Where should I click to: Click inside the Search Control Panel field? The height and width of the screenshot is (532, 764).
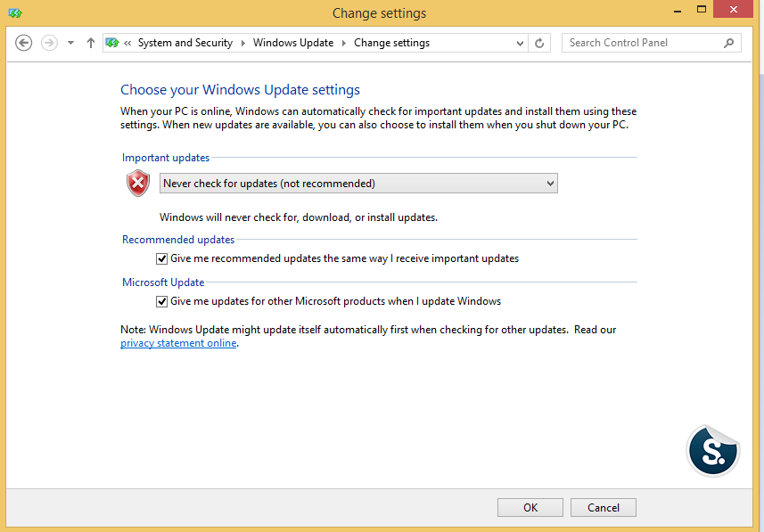coord(642,43)
